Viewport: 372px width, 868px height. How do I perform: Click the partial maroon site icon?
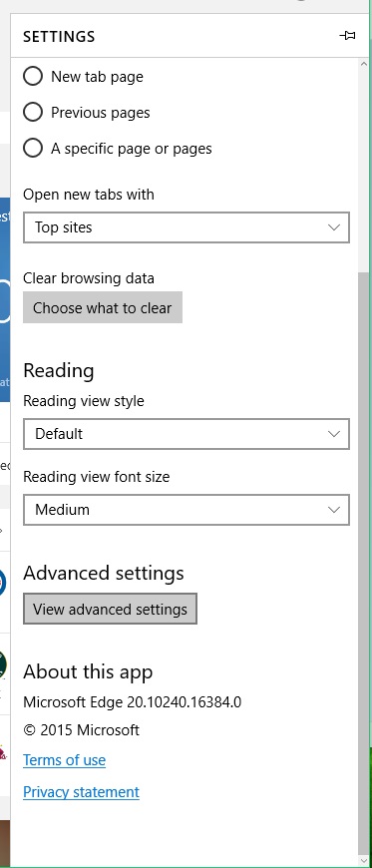[3, 751]
